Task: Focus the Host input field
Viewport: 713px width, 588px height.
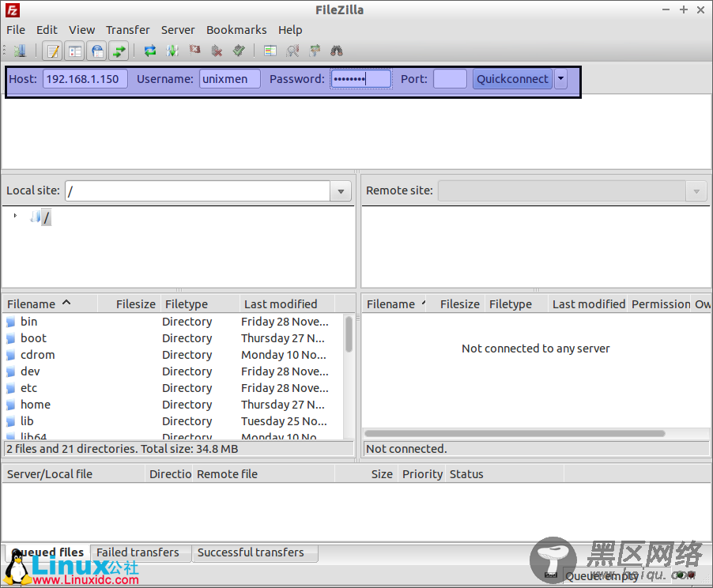Action: (x=85, y=79)
